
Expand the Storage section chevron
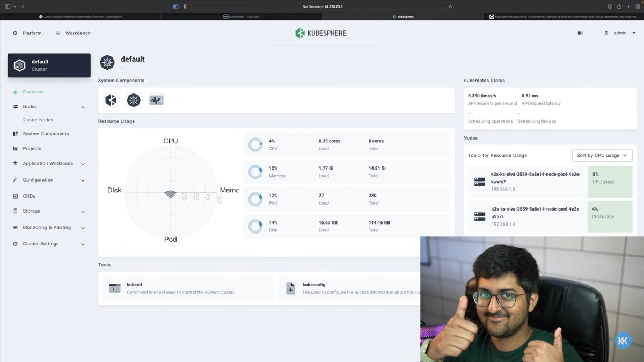83,212
